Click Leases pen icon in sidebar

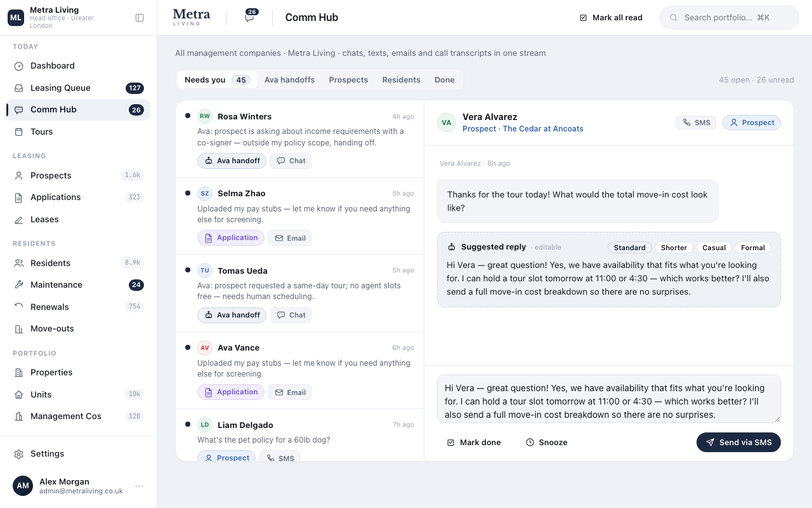(19, 220)
